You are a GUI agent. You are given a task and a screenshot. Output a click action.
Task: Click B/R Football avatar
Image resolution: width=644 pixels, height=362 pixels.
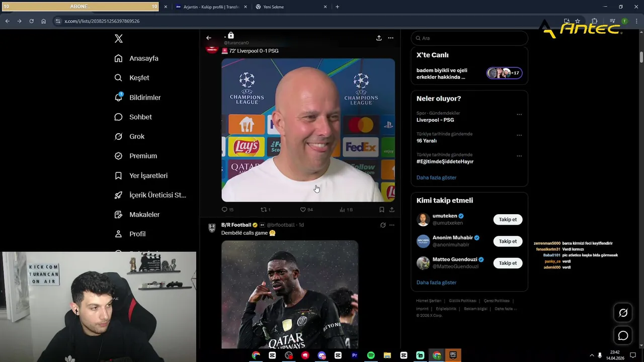(x=212, y=228)
